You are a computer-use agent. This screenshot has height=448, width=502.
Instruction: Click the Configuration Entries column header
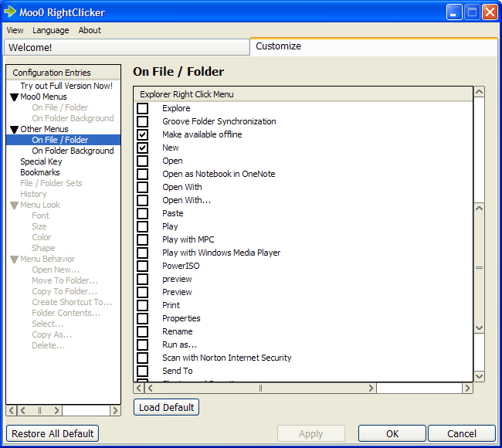tap(63, 73)
